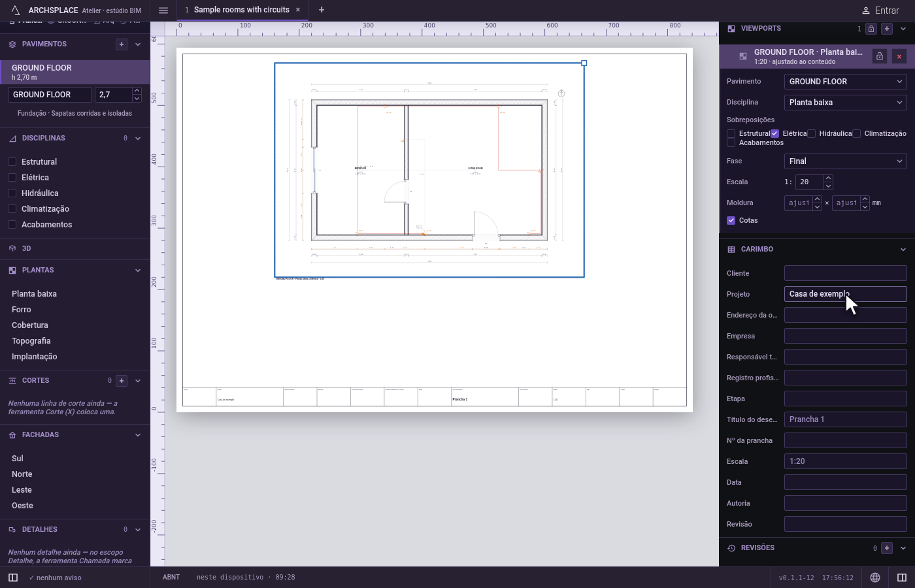Open the hamburger menu in the top bar
This screenshot has width=915, height=588.
(x=163, y=10)
